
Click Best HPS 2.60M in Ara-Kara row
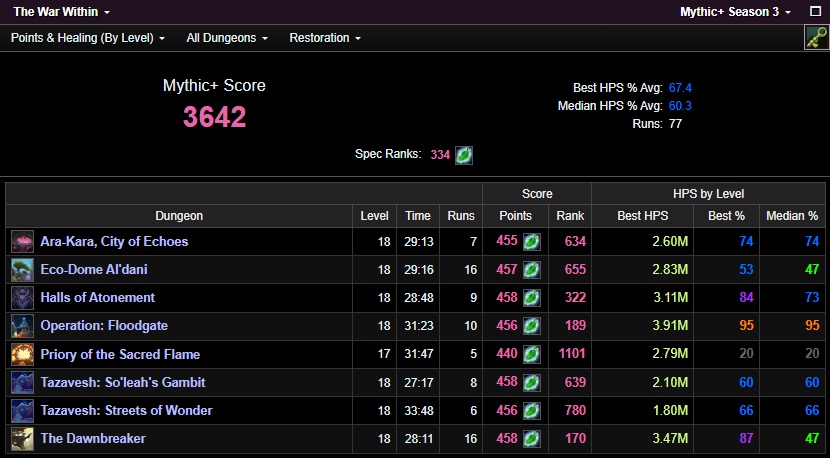(671, 241)
